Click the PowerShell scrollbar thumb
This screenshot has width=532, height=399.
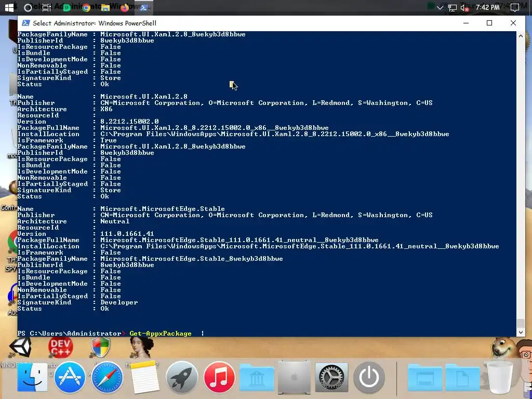coord(521,323)
